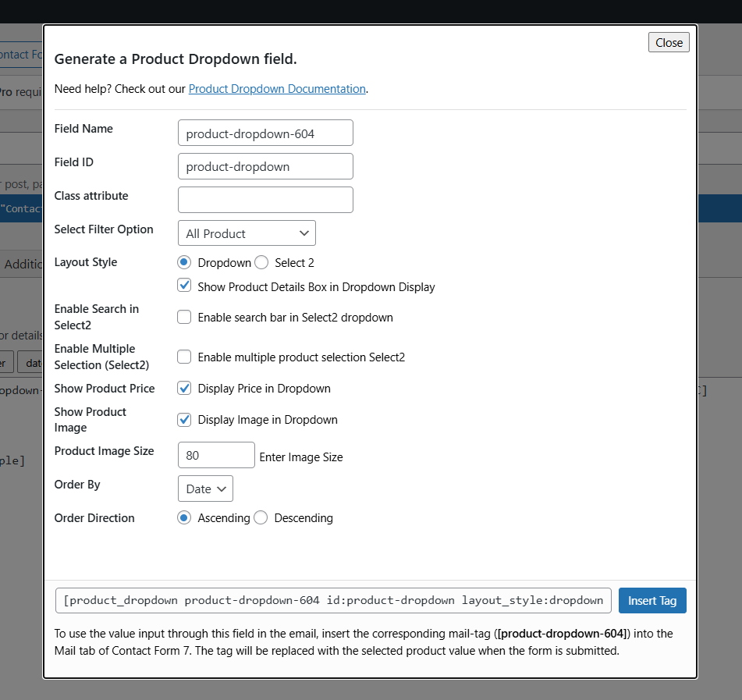Uncheck Show Product Details Box in Dropdown Display

184,286
